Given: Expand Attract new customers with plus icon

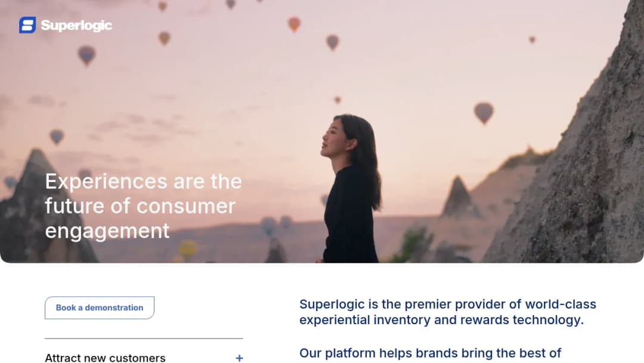Looking at the screenshot, I should pos(239,358).
